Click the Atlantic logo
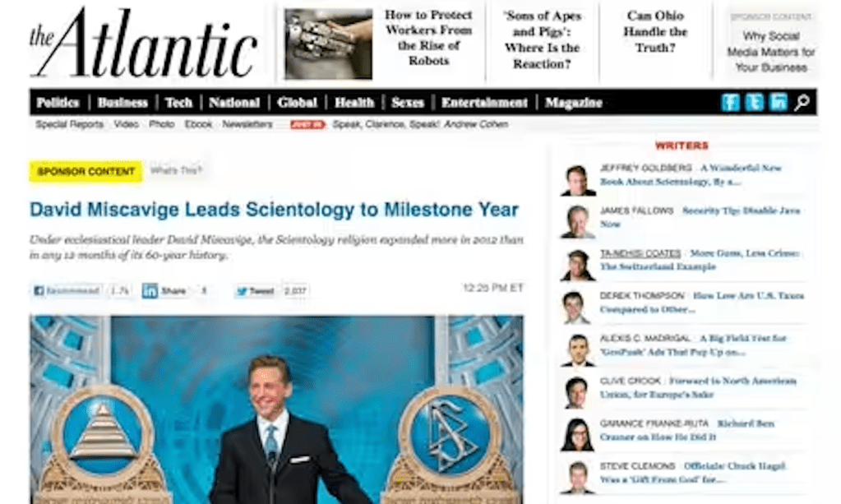The height and width of the screenshot is (504, 841). (143, 44)
